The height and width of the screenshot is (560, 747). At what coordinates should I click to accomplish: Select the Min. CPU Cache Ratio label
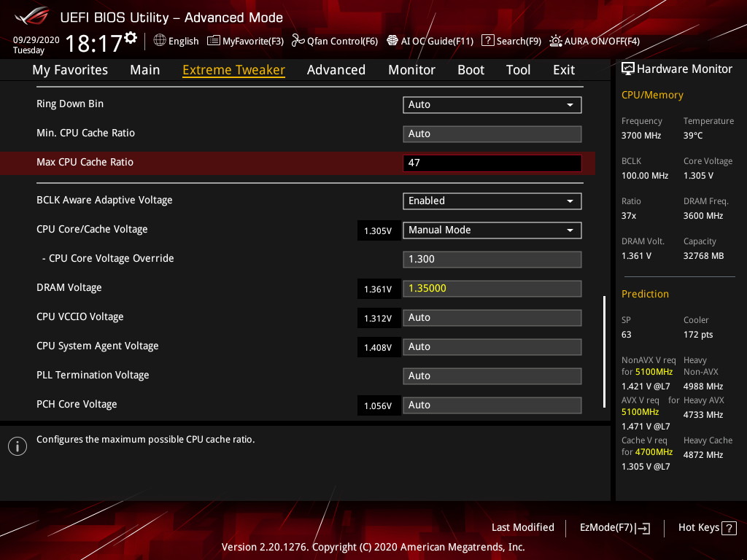point(86,133)
